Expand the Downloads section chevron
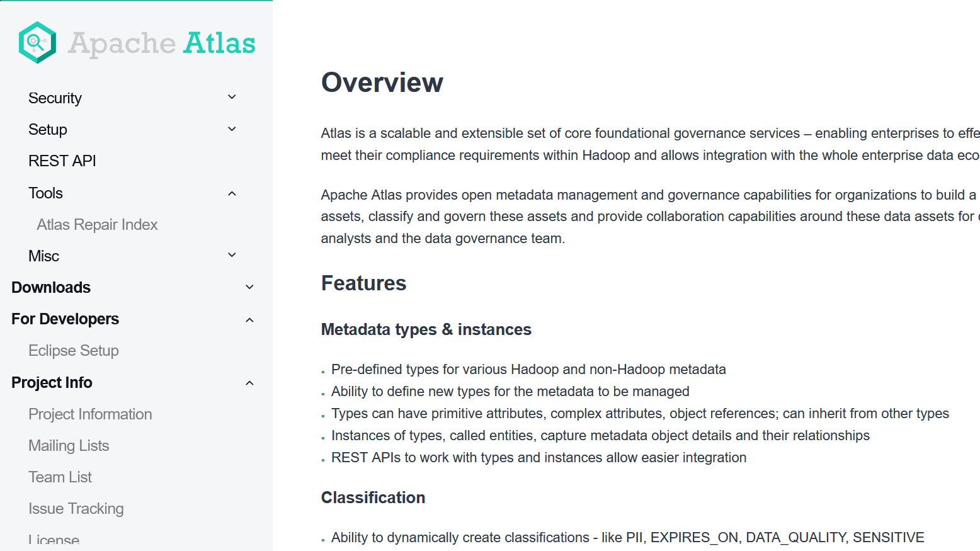The width and height of the screenshot is (980, 551). tap(249, 287)
